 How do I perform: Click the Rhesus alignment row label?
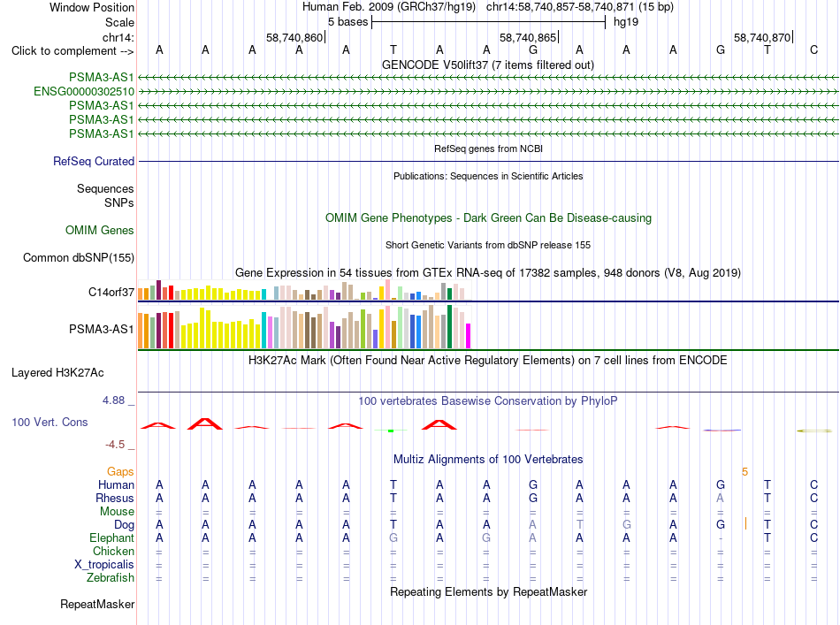115,498
